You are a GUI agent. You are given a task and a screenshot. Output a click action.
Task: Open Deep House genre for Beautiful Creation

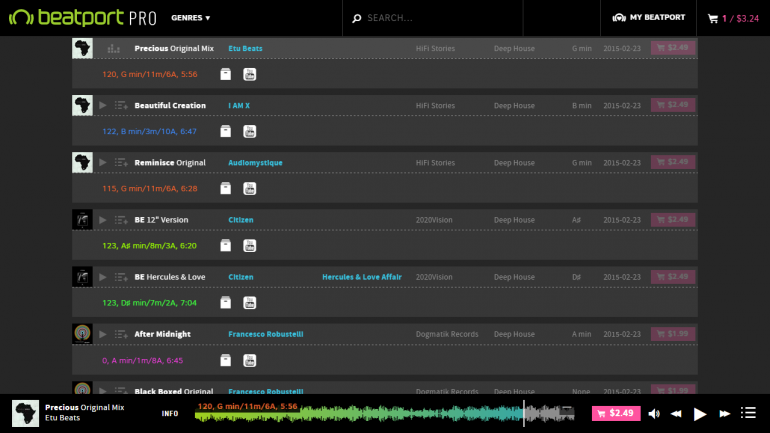pos(514,106)
